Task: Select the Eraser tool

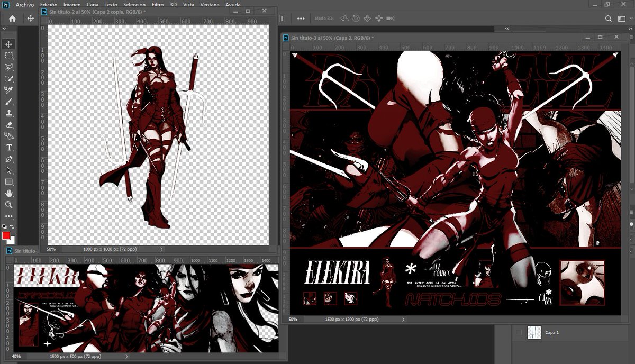Action: coord(9,125)
